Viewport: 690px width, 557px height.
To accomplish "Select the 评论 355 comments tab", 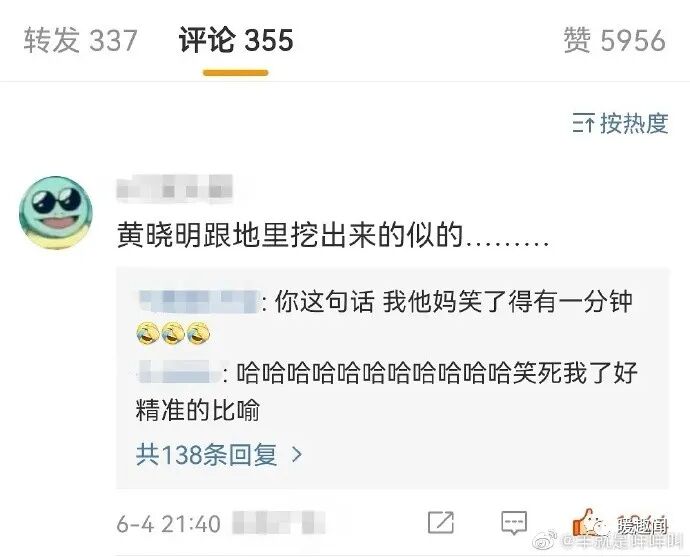I will (x=236, y=40).
